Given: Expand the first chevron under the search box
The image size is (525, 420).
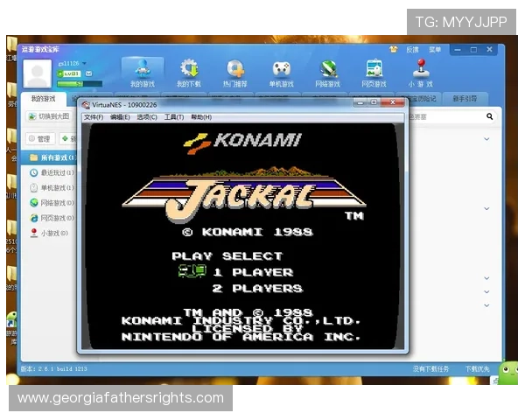Looking at the screenshot, I should (x=486, y=139).
